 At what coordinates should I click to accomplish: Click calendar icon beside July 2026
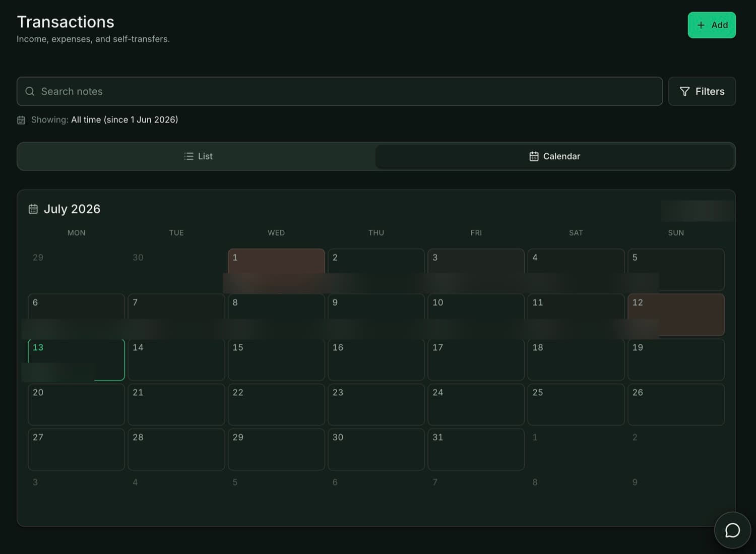tap(33, 209)
